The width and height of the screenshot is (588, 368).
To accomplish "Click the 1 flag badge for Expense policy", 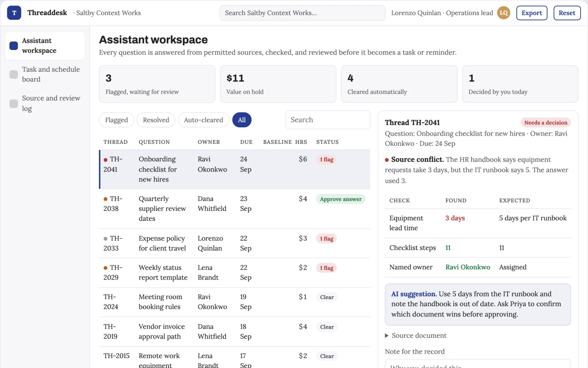I will (326, 238).
